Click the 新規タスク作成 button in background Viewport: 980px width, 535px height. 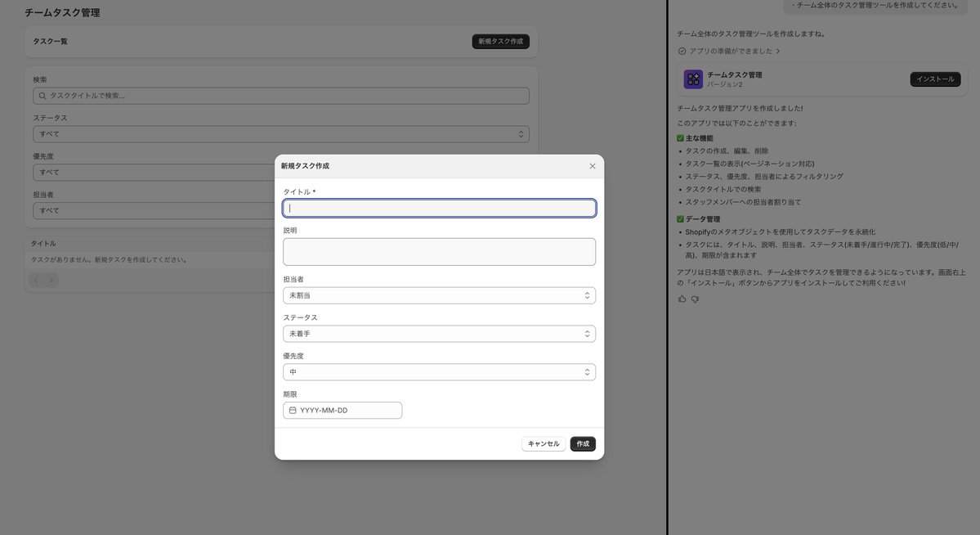pos(500,41)
